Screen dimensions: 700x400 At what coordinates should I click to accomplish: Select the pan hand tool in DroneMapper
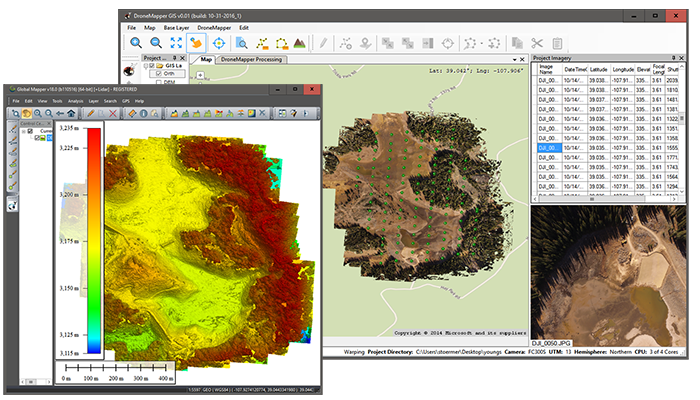pyautogui.click(x=196, y=43)
